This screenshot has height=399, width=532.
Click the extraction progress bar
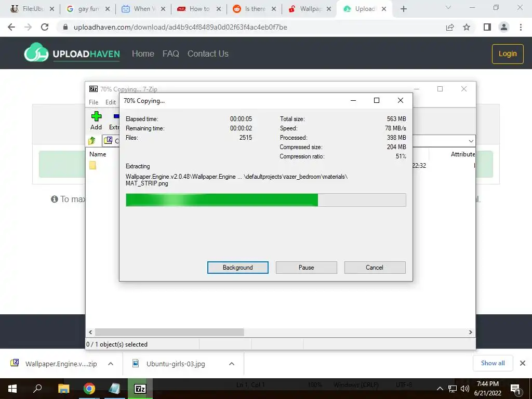pos(265,200)
